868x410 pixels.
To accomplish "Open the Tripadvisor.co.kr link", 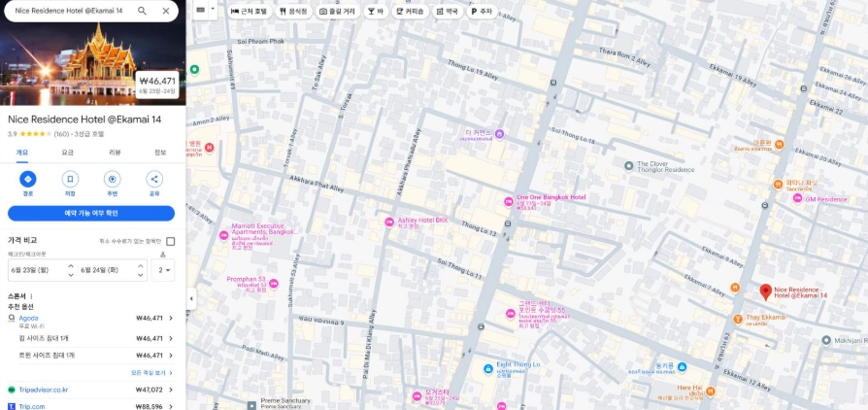I will click(x=43, y=390).
